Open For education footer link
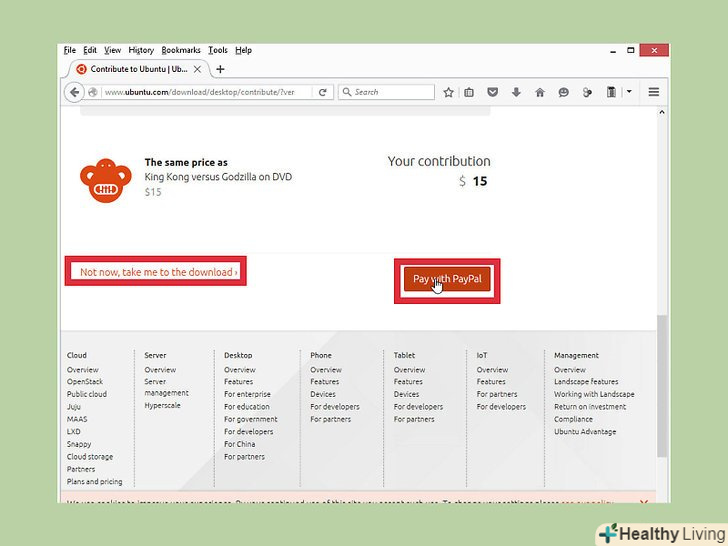Screen dimensions: 728x546 coord(247,407)
